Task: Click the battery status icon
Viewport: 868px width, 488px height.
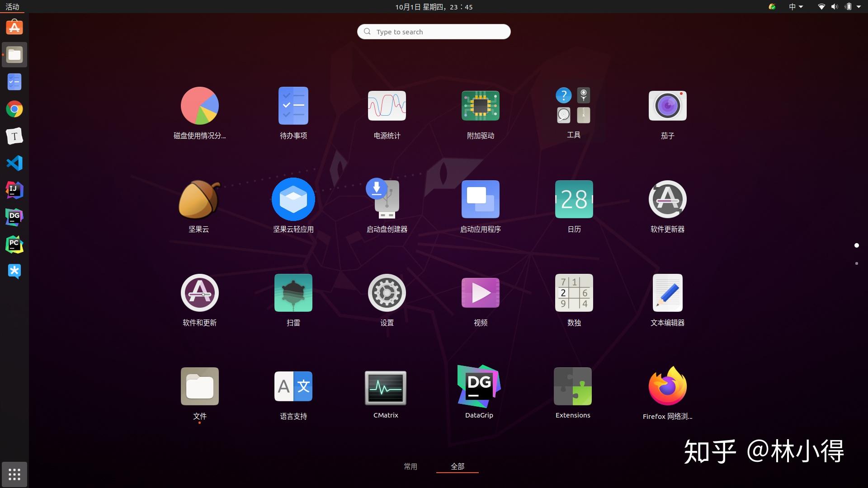Action: (848, 7)
